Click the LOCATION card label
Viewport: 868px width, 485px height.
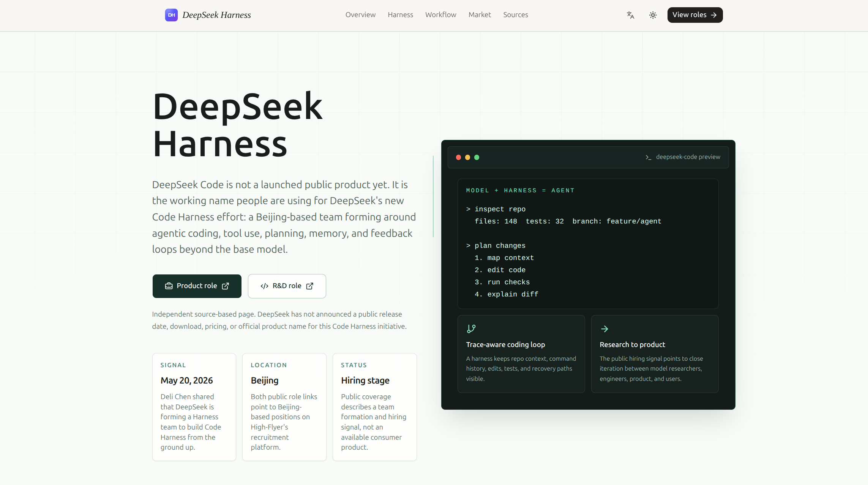[x=268, y=365]
